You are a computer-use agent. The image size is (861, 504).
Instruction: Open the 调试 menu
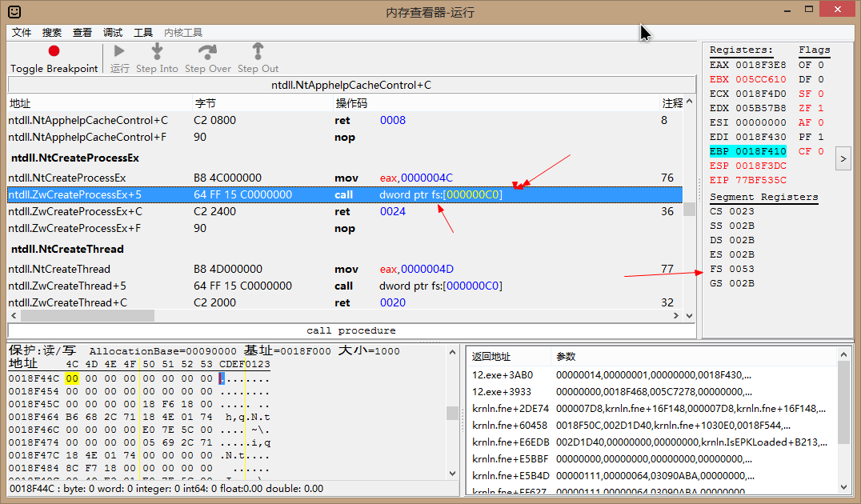click(113, 33)
